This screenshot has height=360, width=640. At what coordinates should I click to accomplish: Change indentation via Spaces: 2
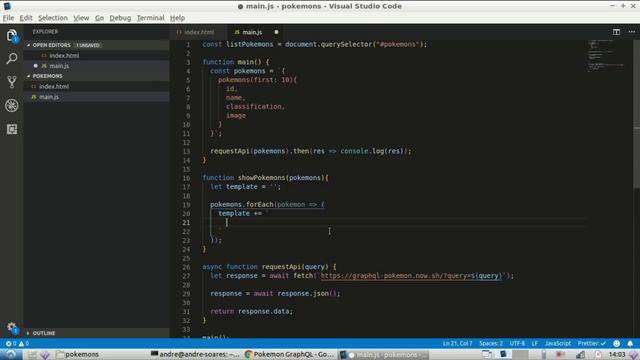click(491, 343)
